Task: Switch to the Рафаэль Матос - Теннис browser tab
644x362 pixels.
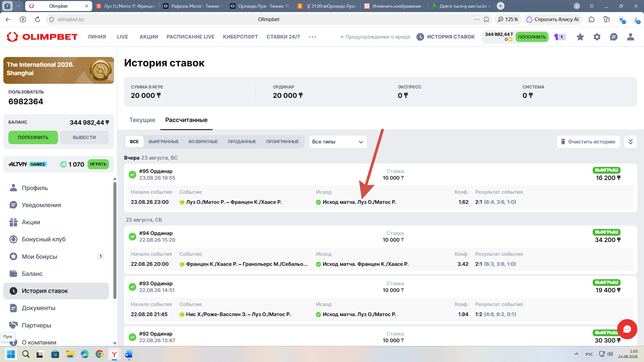Action: tap(192, 6)
